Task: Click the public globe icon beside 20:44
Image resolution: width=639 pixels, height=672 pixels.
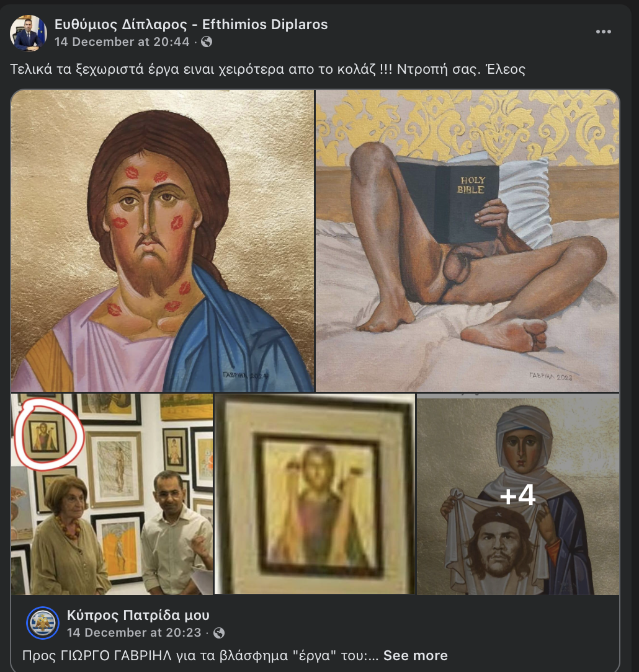Action: (x=207, y=42)
